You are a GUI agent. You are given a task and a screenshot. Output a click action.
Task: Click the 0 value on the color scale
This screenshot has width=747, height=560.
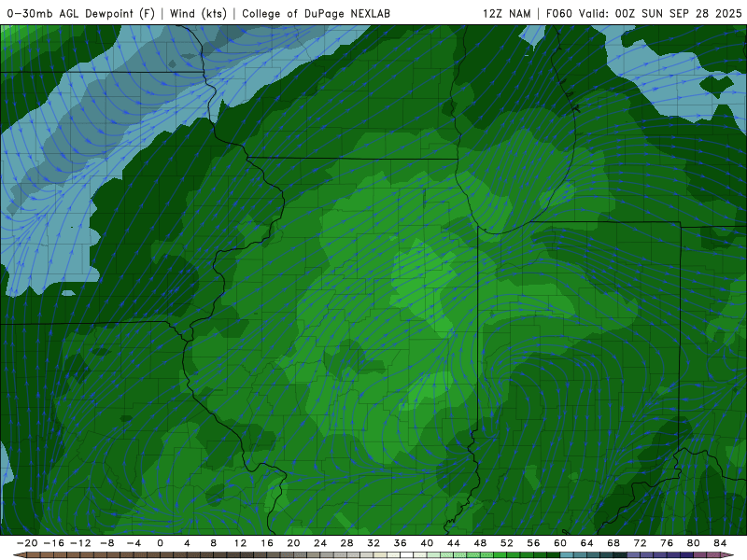coord(160,543)
